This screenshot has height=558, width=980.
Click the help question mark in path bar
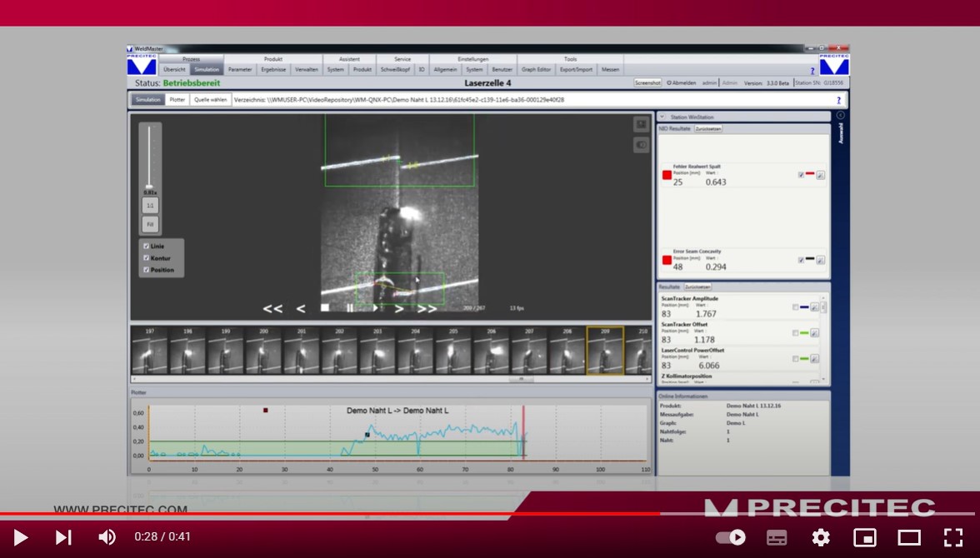coord(838,100)
